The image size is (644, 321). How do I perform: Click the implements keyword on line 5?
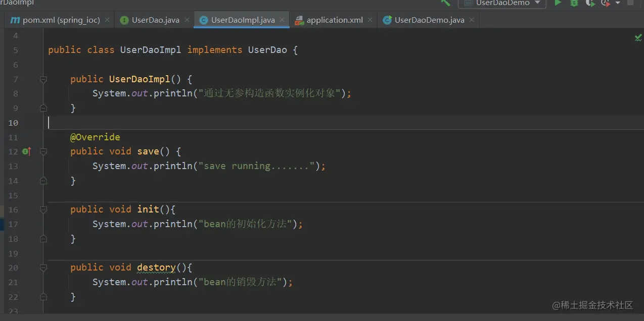tap(215, 50)
